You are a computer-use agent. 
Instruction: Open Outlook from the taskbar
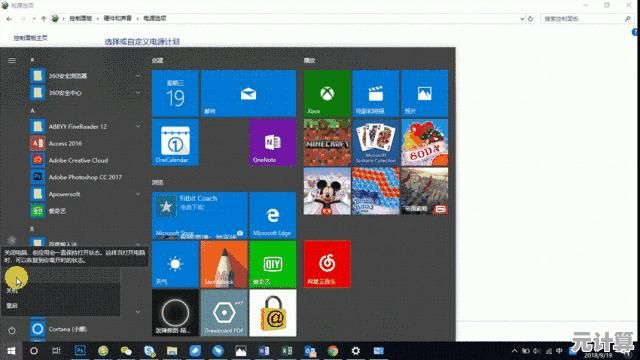310,351
